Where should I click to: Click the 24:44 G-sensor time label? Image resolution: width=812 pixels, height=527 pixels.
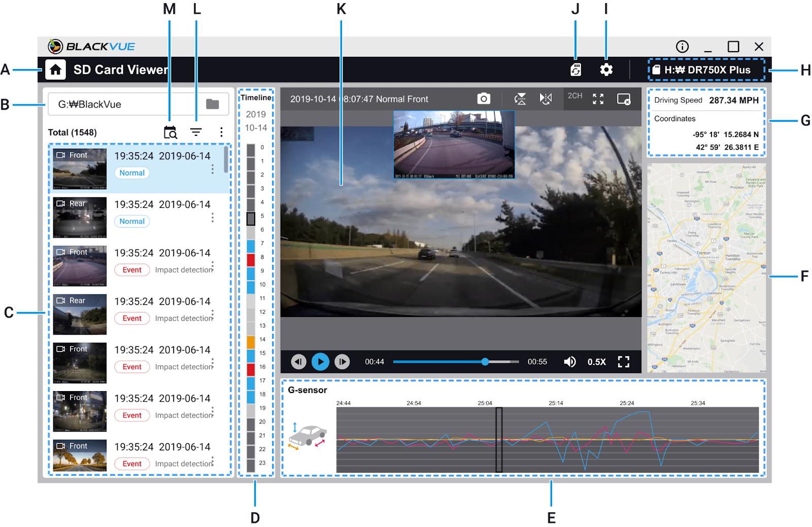coord(344,403)
